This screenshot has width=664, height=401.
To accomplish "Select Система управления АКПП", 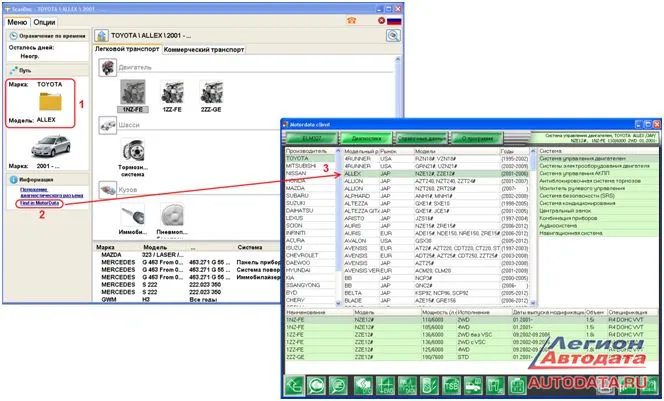I will 598,174.
